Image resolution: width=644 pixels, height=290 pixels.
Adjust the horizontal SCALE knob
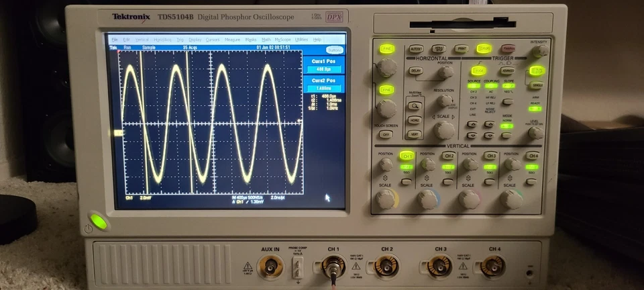444,130
